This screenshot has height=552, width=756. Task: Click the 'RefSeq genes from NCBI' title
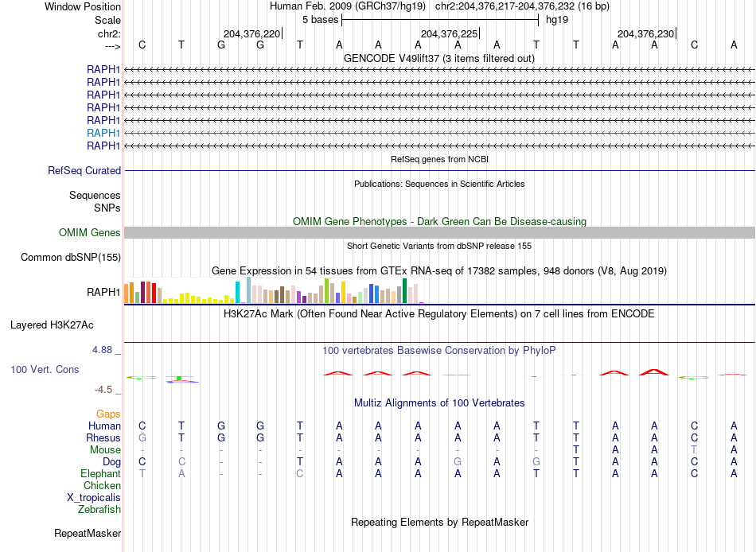pos(440,159)
